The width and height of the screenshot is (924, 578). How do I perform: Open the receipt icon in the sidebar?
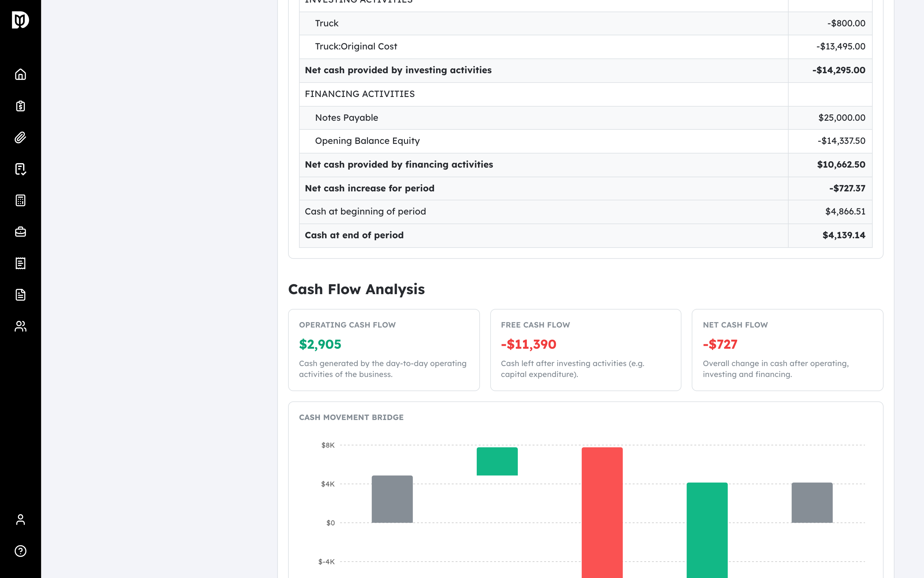click(20, 263)
